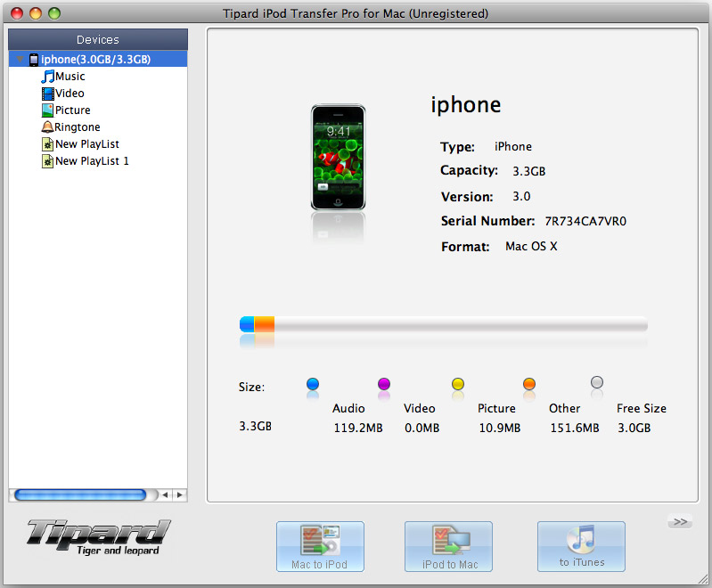
Task: Click the storage capacity usage bar
Action: coord(443,324)
